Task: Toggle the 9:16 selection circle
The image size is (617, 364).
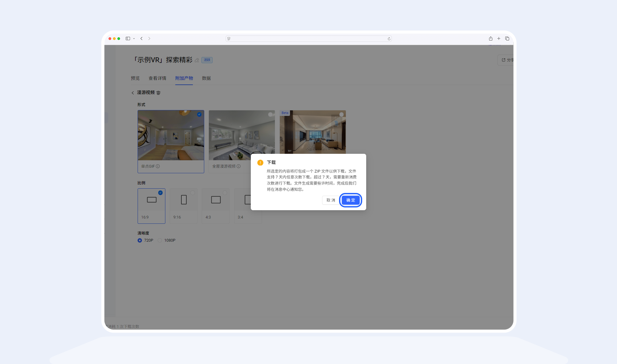Action: [193, 193]
